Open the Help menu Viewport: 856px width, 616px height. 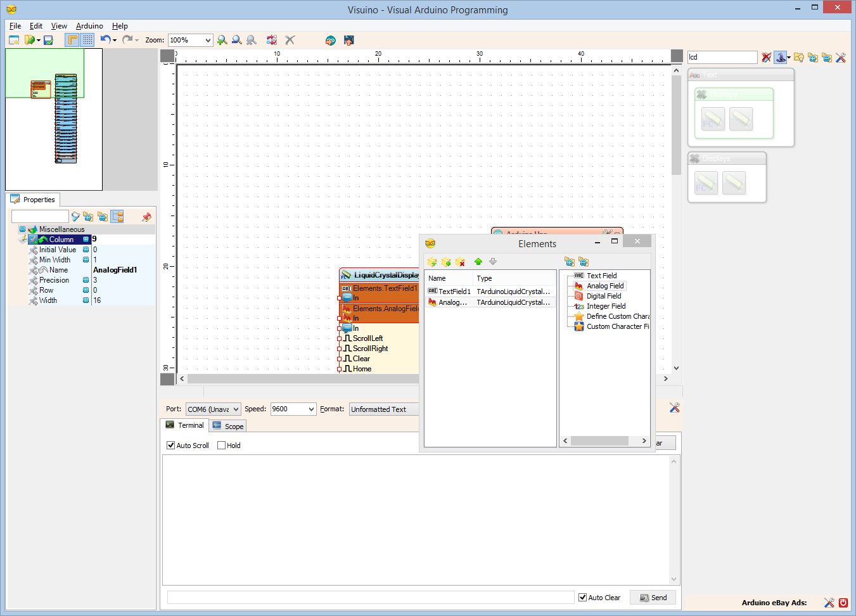coord(120,26)
